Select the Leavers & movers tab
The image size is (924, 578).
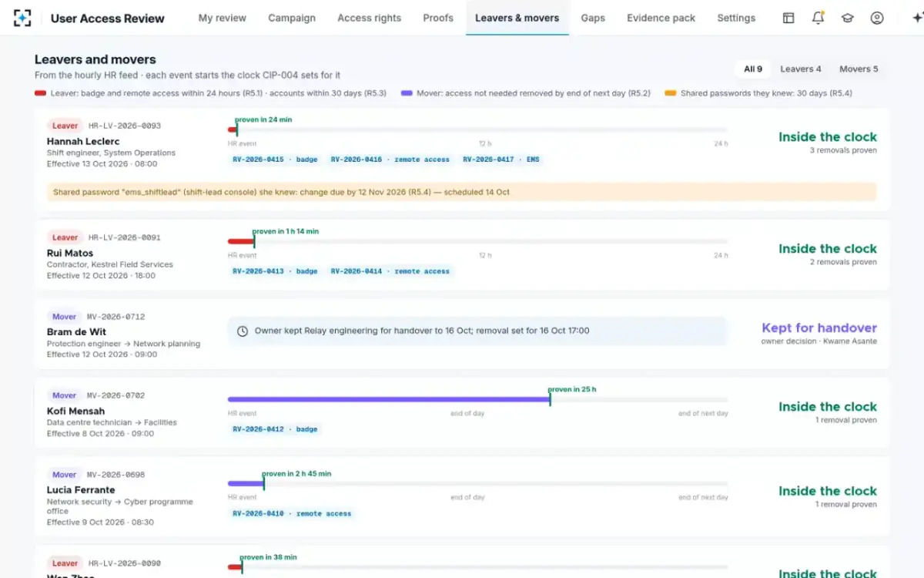tap(517, 18)
